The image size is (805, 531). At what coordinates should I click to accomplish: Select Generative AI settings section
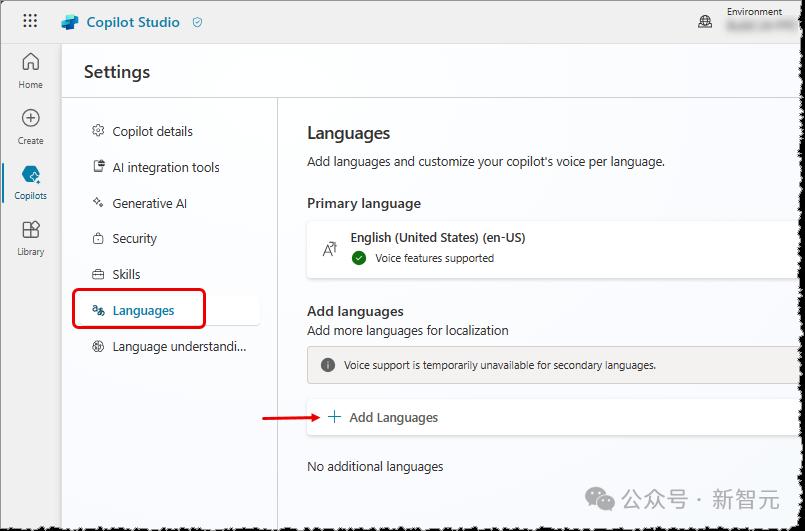[x=149, y=203]
